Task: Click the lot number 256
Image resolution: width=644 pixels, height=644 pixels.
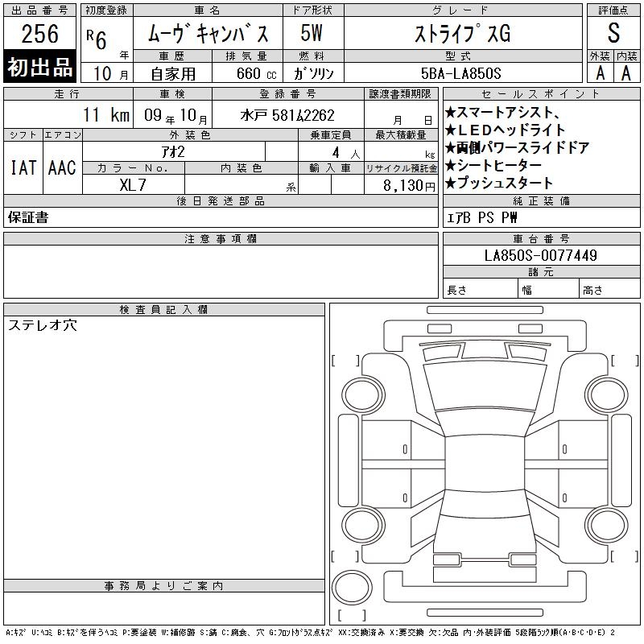Action: 39,34
